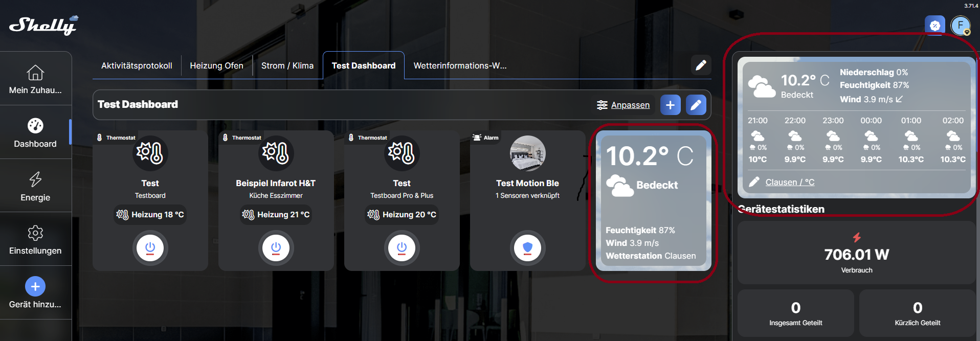Click the Clausen / °C location link

click(x=789, y=182)
